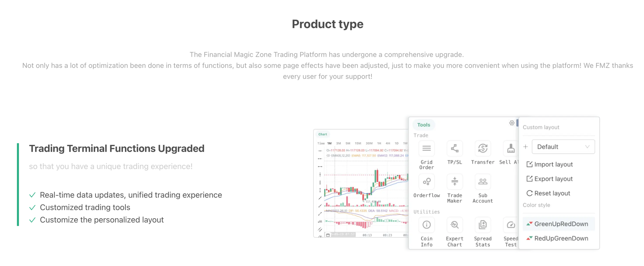Switch to the Tools tab
The height and width of the screenshot is (266, 644).
point(424,125)
